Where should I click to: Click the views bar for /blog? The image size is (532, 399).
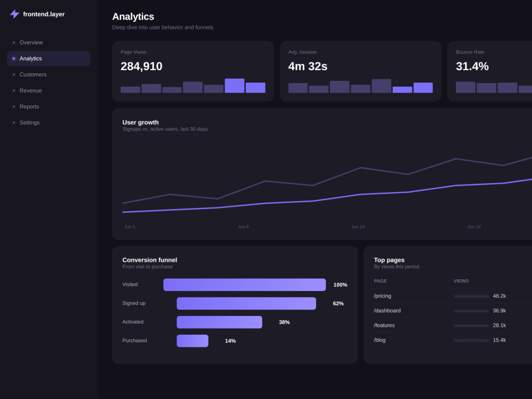(x=471, y=340)
